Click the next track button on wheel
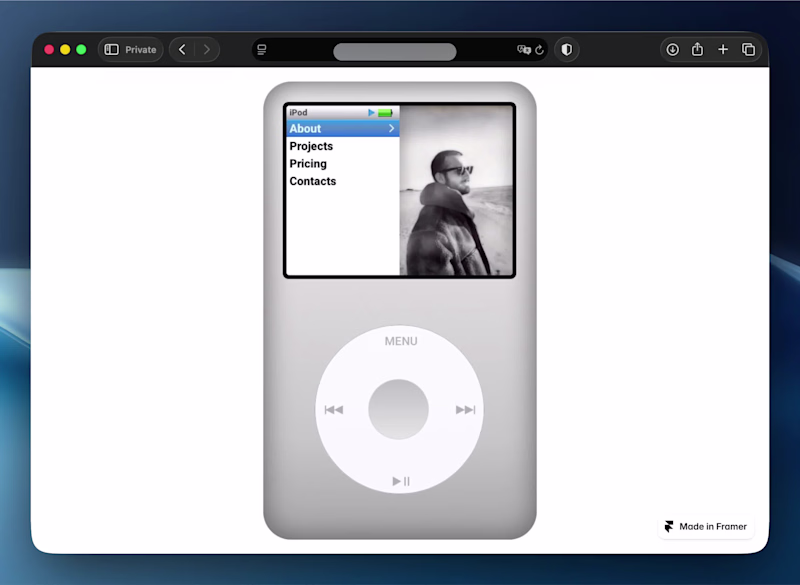 point(465,410)
